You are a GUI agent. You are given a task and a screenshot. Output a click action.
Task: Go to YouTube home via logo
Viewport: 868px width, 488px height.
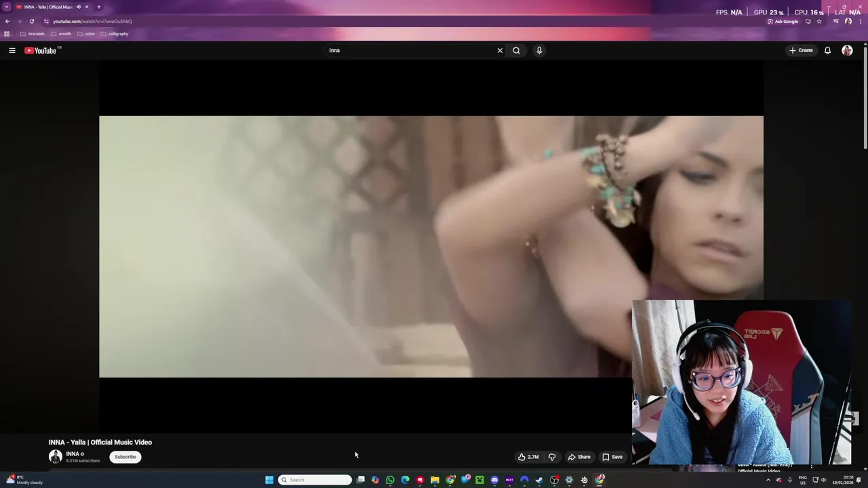[x=40, y=50]
